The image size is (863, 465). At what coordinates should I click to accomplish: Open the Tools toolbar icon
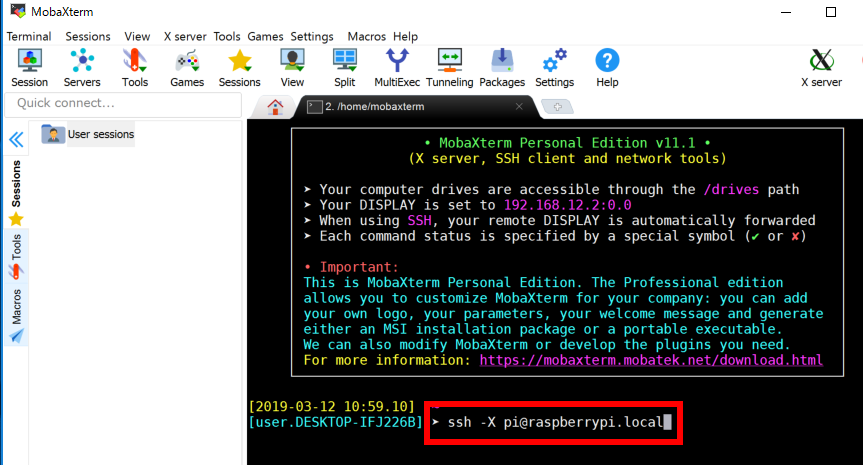point(135,68)
